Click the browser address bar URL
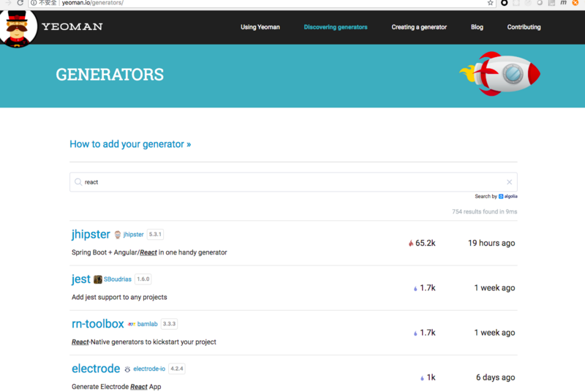Viewport: 585px width, 392px height. [93, 3]
